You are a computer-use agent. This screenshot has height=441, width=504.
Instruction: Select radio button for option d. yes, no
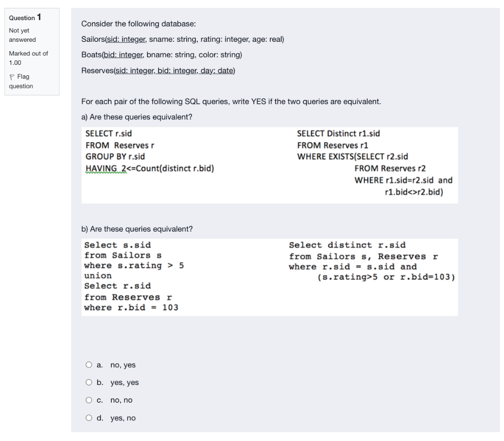click(x=89, y=418)
